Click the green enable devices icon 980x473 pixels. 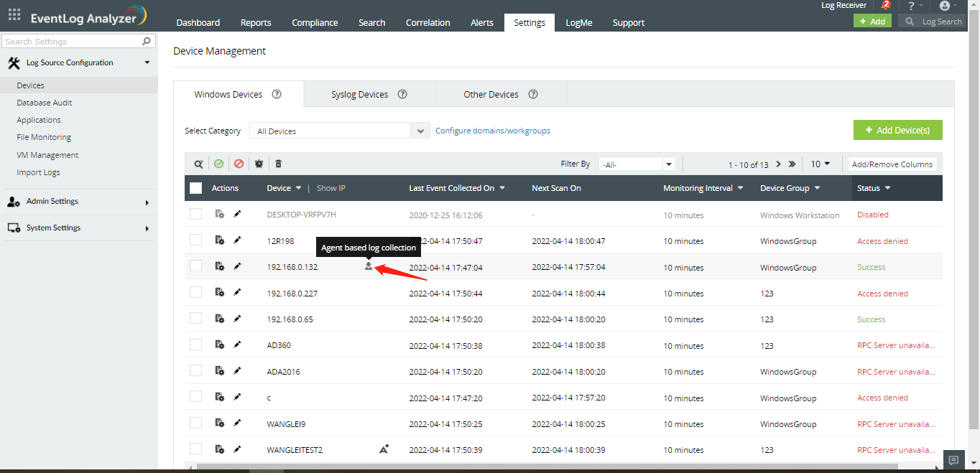(218, 164)
